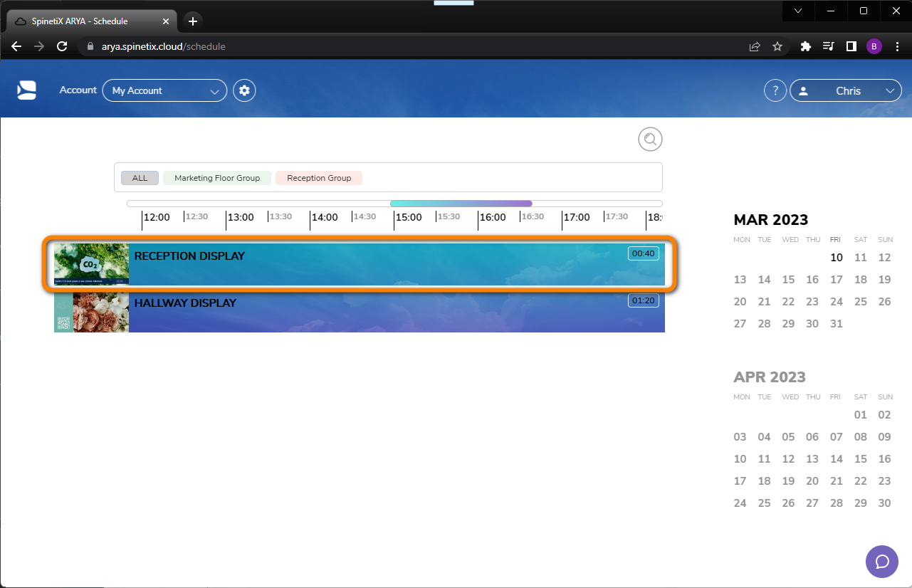Open the magnifier zoom icon above the timeline
Viewport: 912px width, 588px height.
pyautogui.click(x=649, y=139)
